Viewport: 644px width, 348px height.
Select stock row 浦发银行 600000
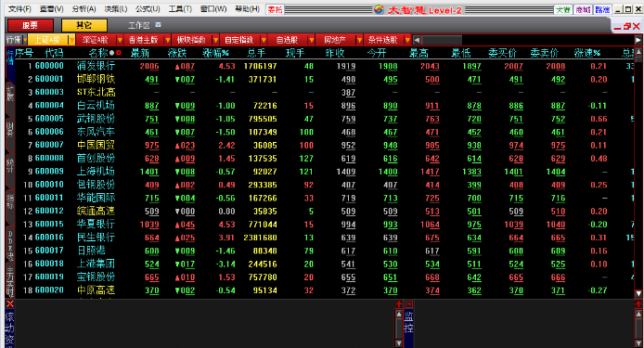[325, 66]
